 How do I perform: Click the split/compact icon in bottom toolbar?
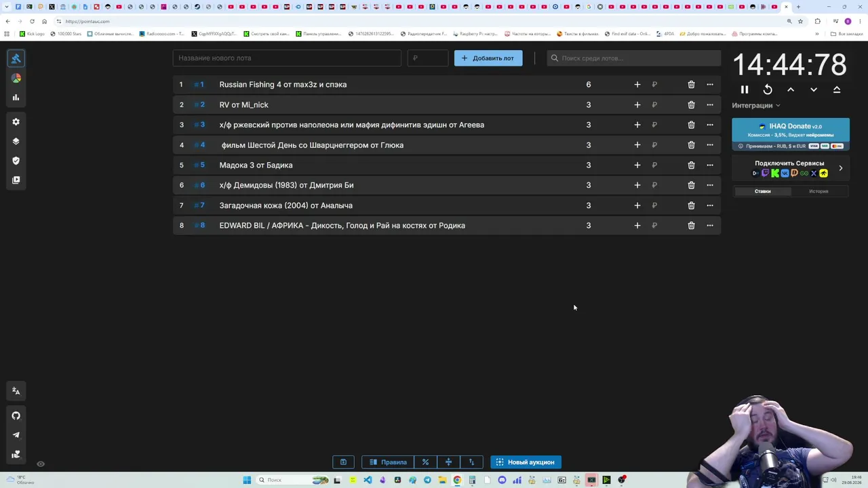(x=448, y=462)
